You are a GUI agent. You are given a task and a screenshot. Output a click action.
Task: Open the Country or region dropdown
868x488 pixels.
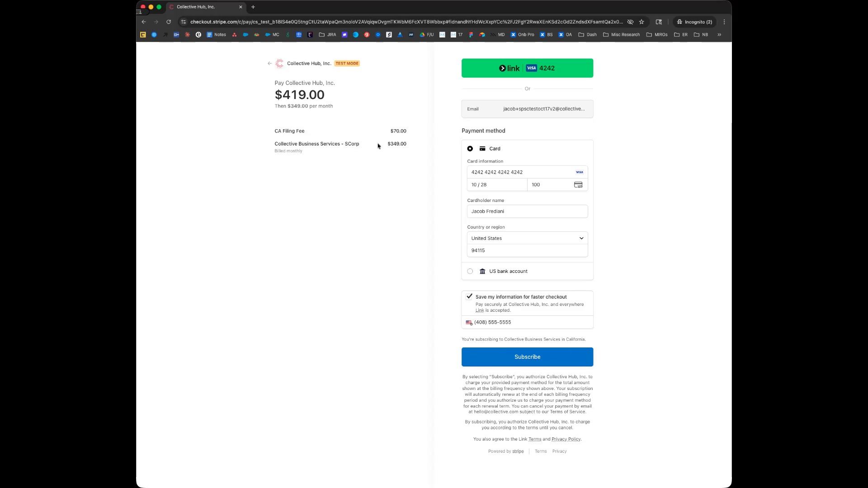[527, 238]
